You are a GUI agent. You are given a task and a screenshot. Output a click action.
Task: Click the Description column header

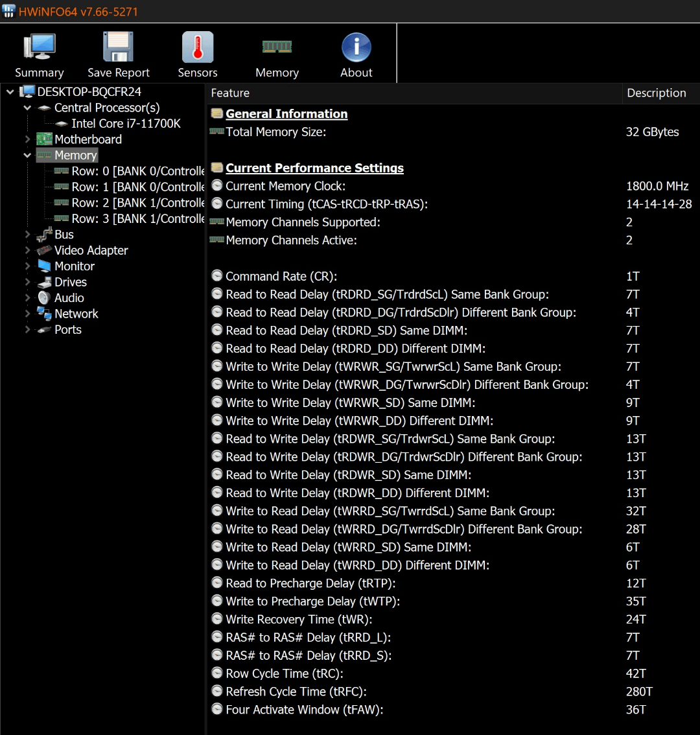(x=661, y=93)
